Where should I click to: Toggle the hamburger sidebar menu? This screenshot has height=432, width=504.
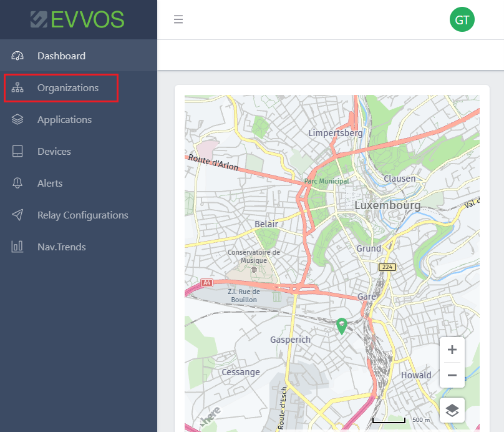[178, 19]
